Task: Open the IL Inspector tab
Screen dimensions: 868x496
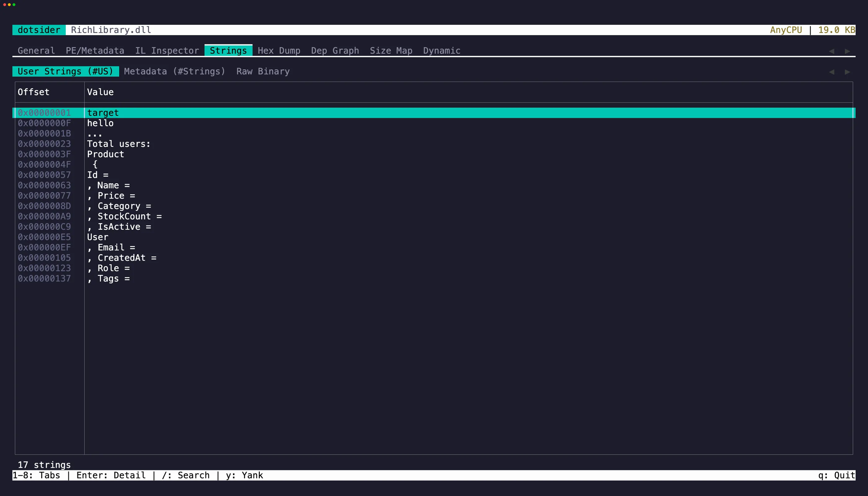Action: pos(167,51)
